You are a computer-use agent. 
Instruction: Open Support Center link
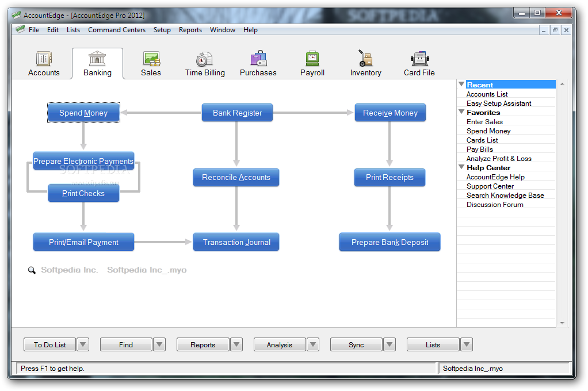click(x=490, y=186)
